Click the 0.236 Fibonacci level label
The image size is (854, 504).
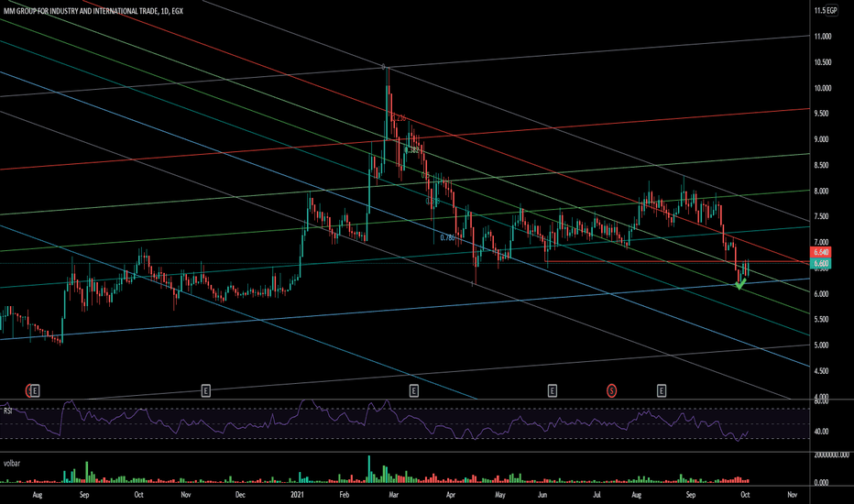400,118
